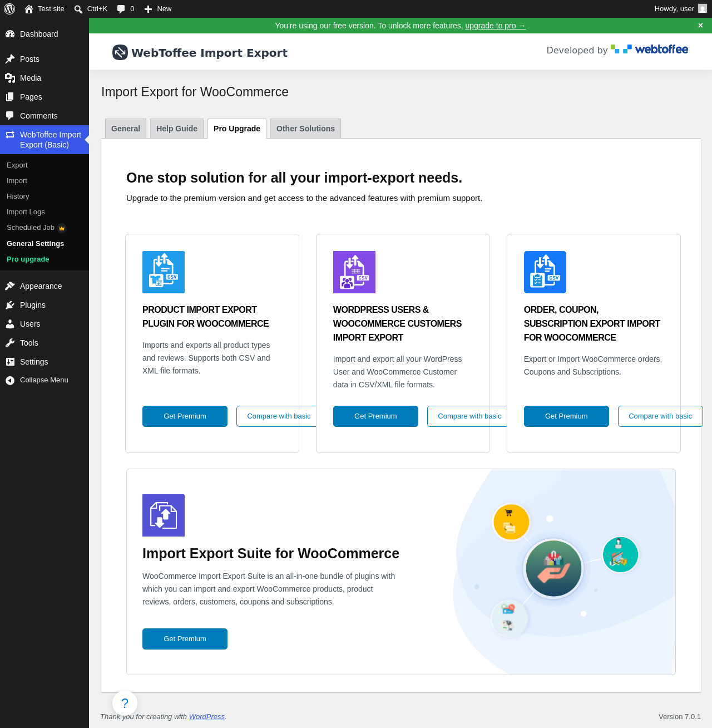
Task: Click the Product Import Export plugin icon
Action: coord(164,272)
